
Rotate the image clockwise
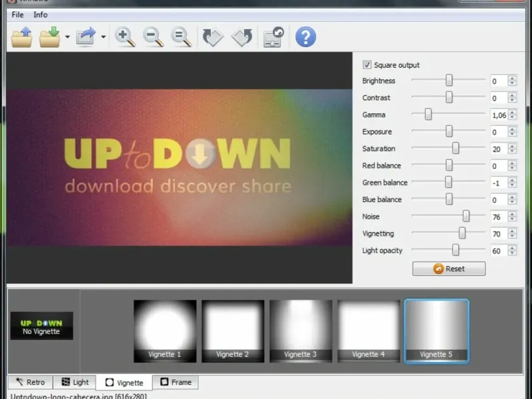coord(213,37)
